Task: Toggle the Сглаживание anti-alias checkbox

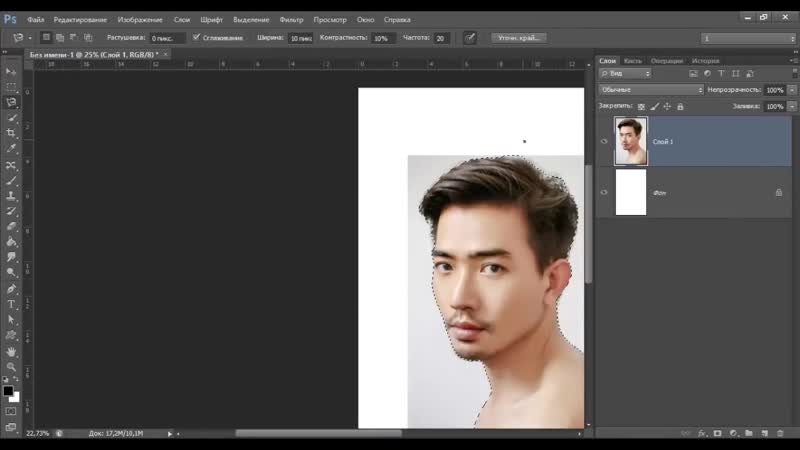Action: point(197,37)
